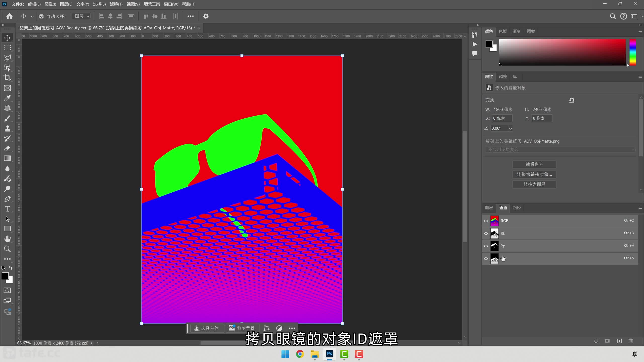Click Select Subject in contextual bar

point(207,328)
